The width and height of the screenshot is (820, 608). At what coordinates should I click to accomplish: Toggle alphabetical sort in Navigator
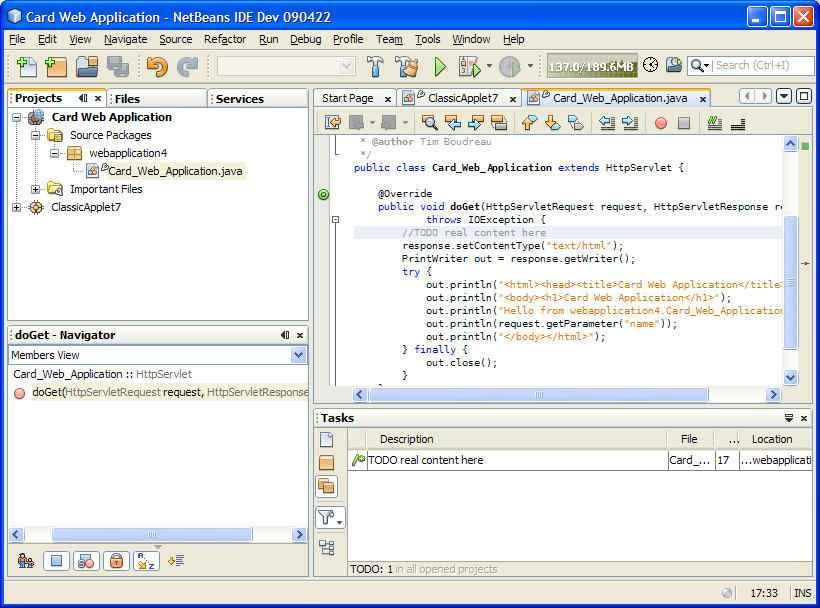tap(146, 561)
